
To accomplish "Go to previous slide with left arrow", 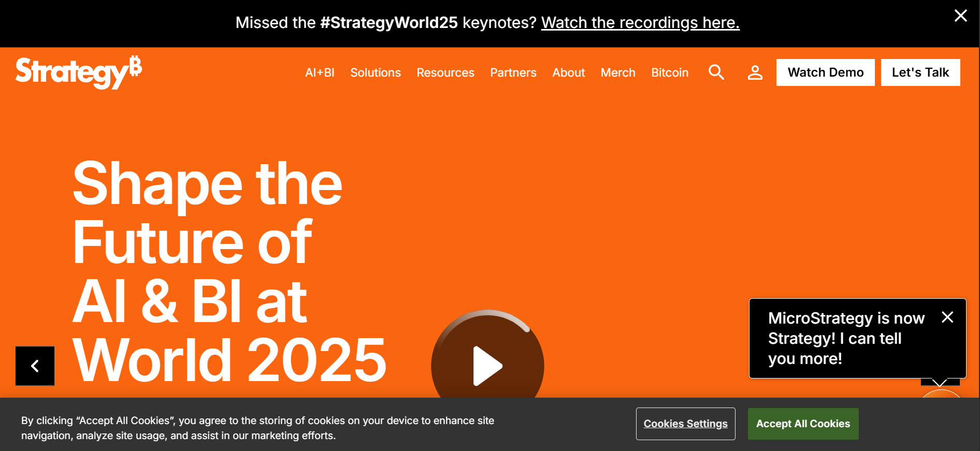I will point(35,366).
